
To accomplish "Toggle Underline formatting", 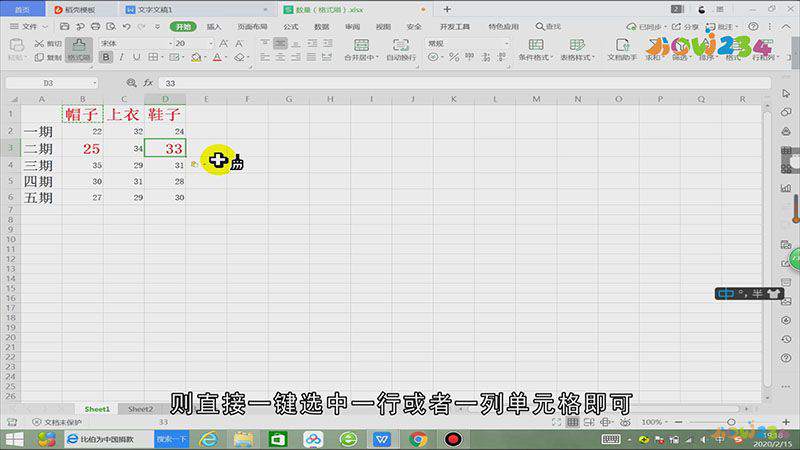I will coord(136,58).
